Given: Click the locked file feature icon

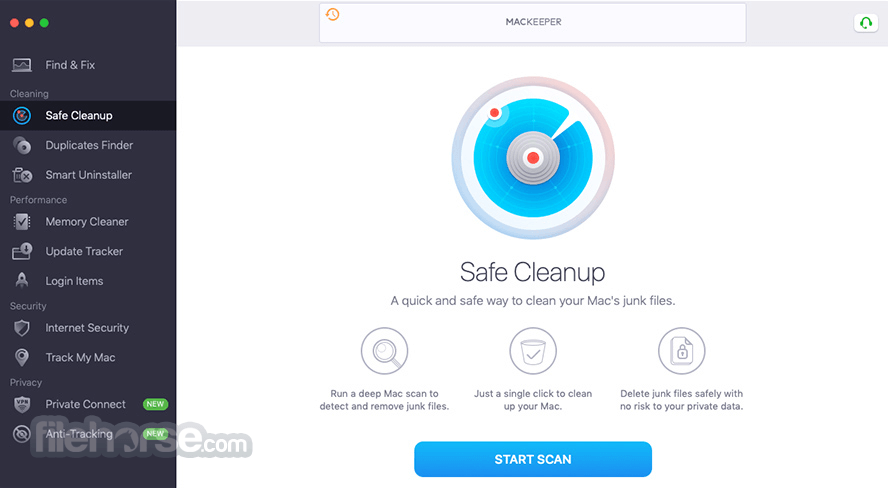Looking at the screenshot, I should click(x=682, y=351).
